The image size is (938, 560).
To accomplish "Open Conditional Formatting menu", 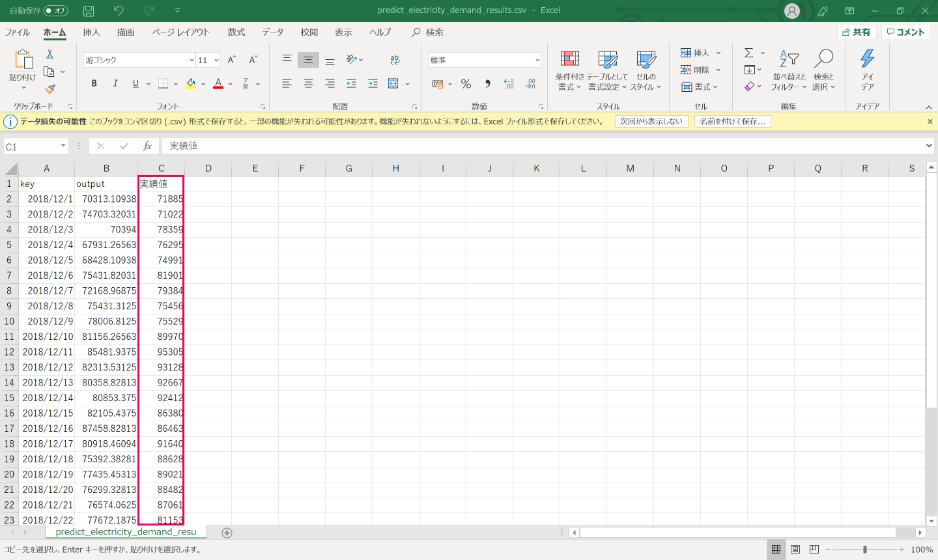I will pos(570,70).
